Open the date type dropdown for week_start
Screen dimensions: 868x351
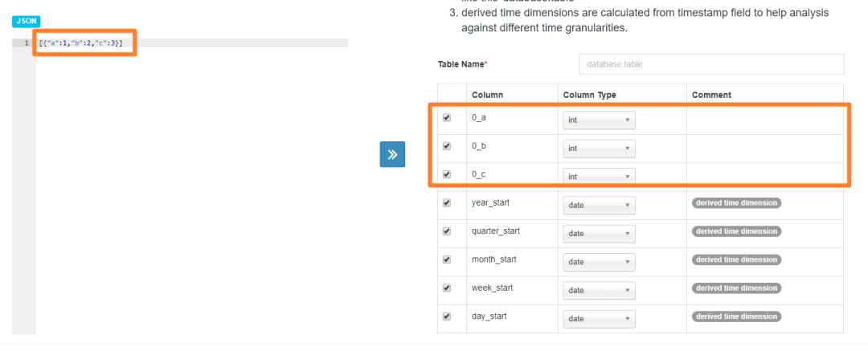[599, 290]
